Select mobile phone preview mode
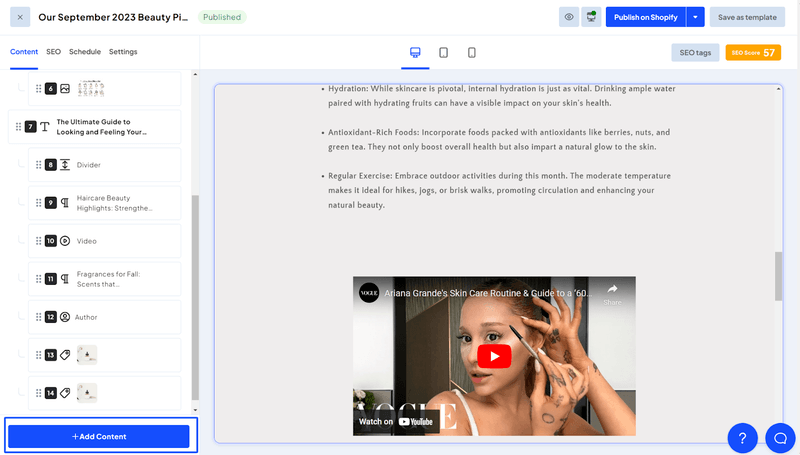 471,53
